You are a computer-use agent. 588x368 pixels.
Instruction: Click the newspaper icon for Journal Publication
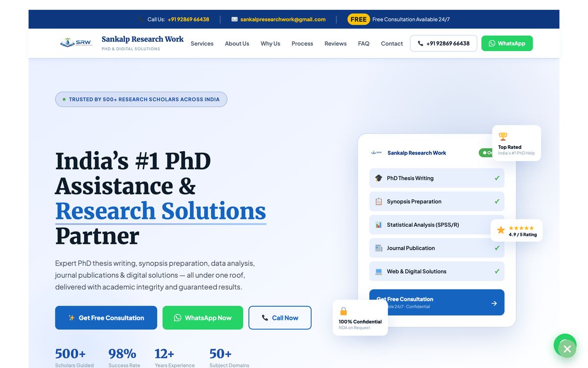[379, 248]
